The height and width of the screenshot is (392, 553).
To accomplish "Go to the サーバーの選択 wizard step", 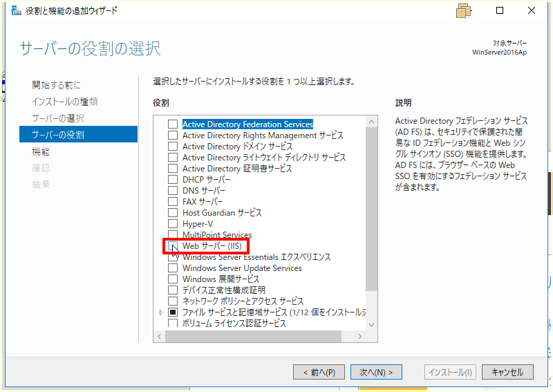I will pyautogui.click(x=58, y=118).
